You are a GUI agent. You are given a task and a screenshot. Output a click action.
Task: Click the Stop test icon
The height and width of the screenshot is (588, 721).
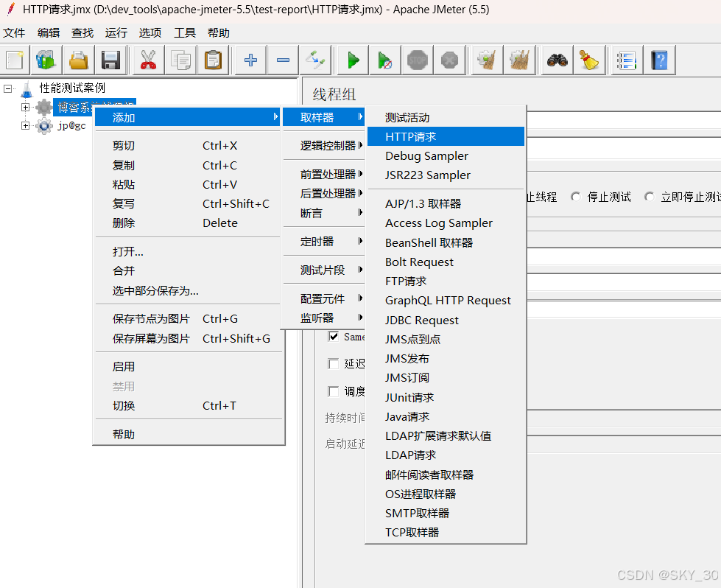418,60
